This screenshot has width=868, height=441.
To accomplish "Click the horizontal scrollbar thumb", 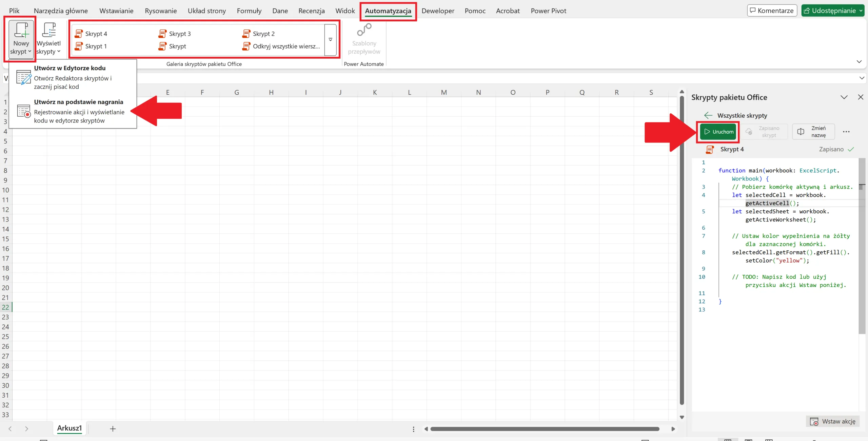I will [545, 429].
